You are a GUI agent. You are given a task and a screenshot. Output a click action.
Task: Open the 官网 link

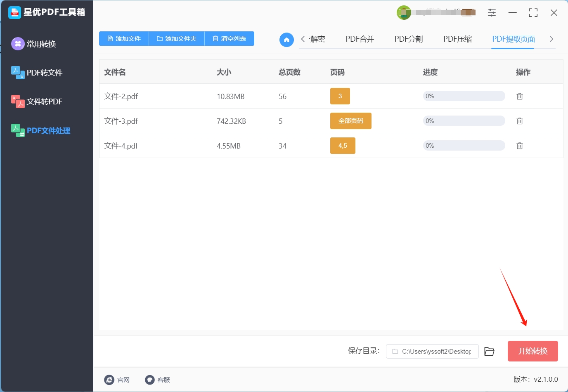click(123, 380)
